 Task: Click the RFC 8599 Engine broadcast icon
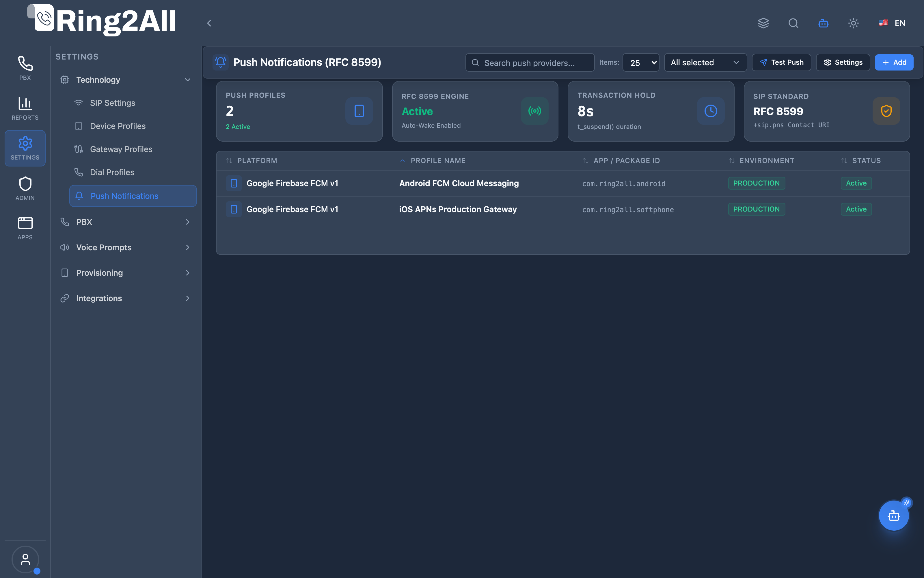(x=534, y=111)
